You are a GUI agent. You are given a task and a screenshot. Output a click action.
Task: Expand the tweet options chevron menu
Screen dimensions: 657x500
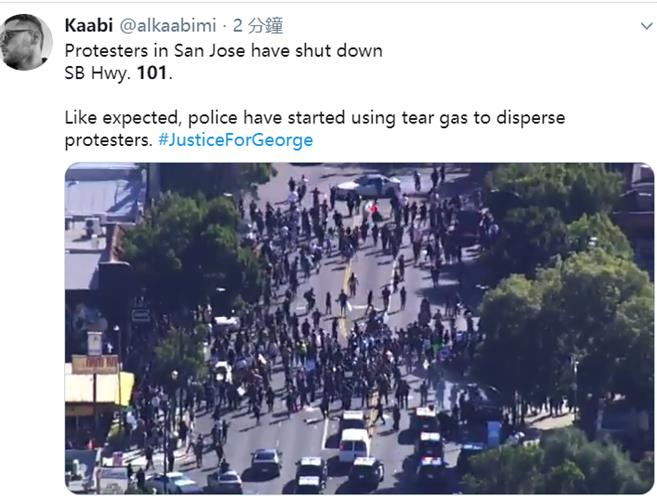click(x=647, y=26)
